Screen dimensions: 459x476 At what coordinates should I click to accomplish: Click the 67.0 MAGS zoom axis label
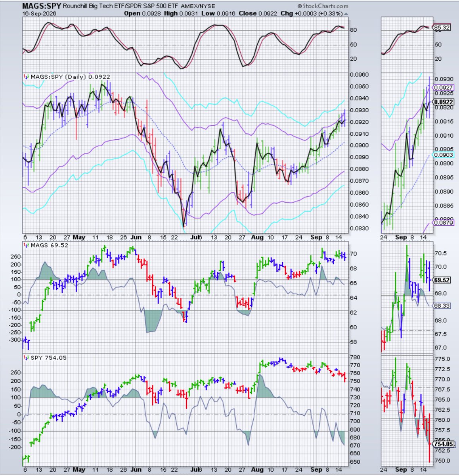click(440, 348)
